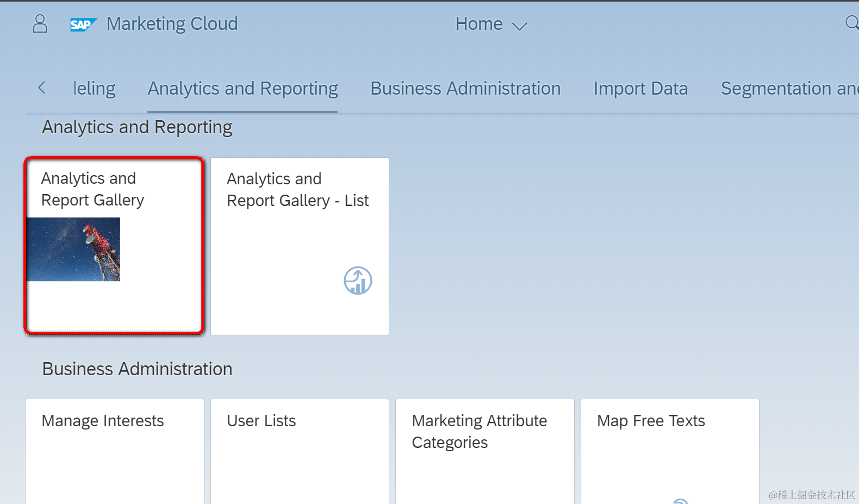Click the Marketing Cloud title text

pos(172,24)
